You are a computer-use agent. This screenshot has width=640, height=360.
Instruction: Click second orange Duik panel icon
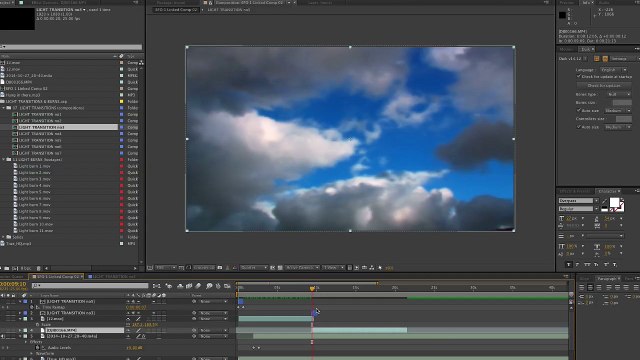point(605,59)
